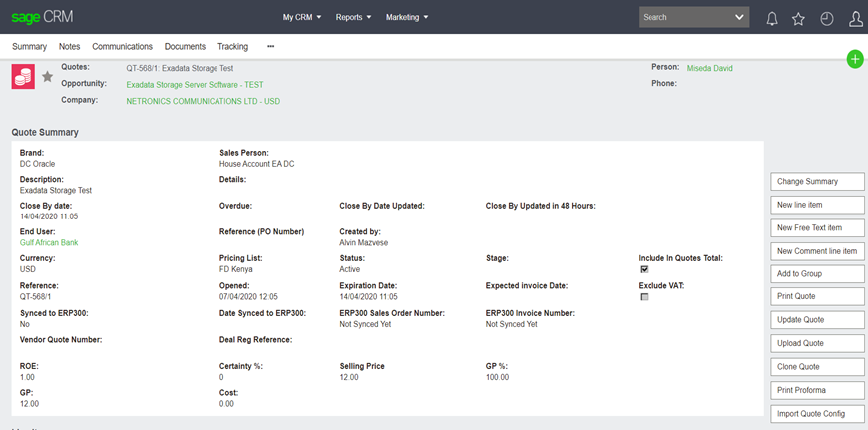Toggle Include In Quotes Total checkbox
Viewport: 868px width, 430px height.
coord(644,269)
